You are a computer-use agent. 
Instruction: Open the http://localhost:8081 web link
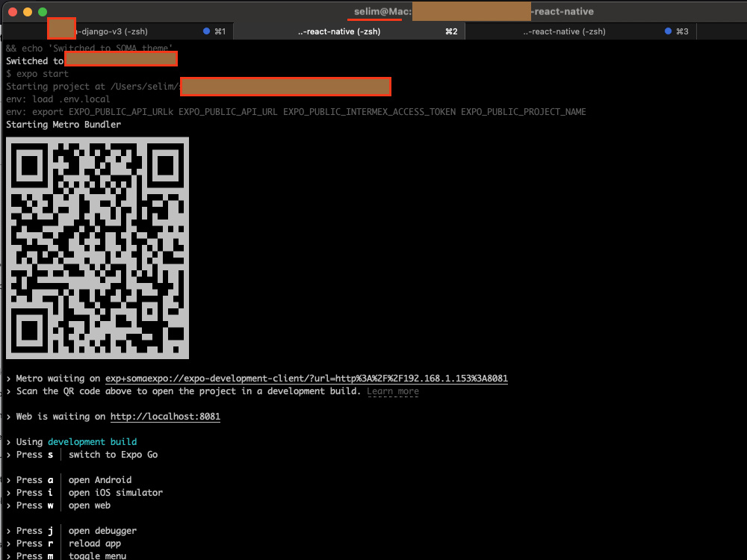pos(165,417)
